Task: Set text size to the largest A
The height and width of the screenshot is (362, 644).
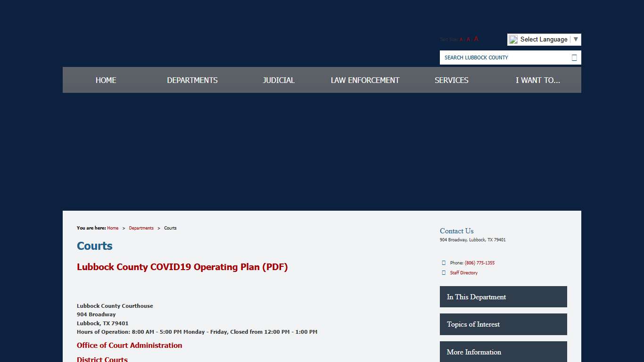Action: tap(476, 39)
